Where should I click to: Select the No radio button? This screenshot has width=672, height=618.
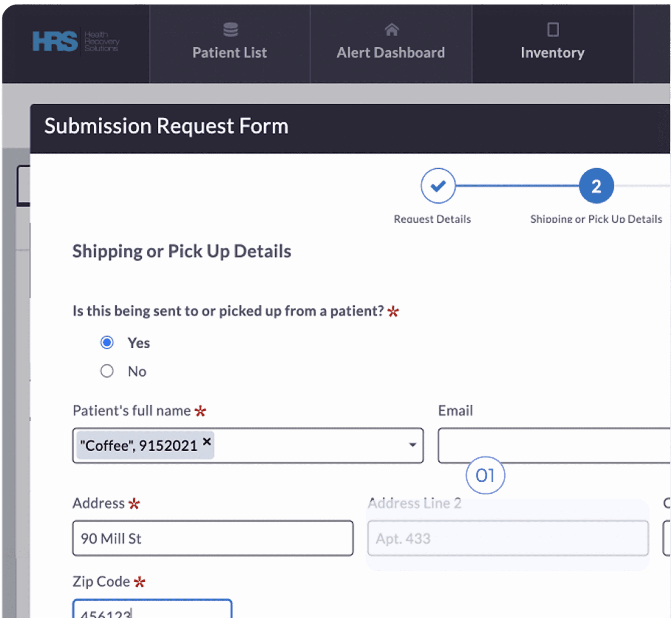(x=107, y=371)
